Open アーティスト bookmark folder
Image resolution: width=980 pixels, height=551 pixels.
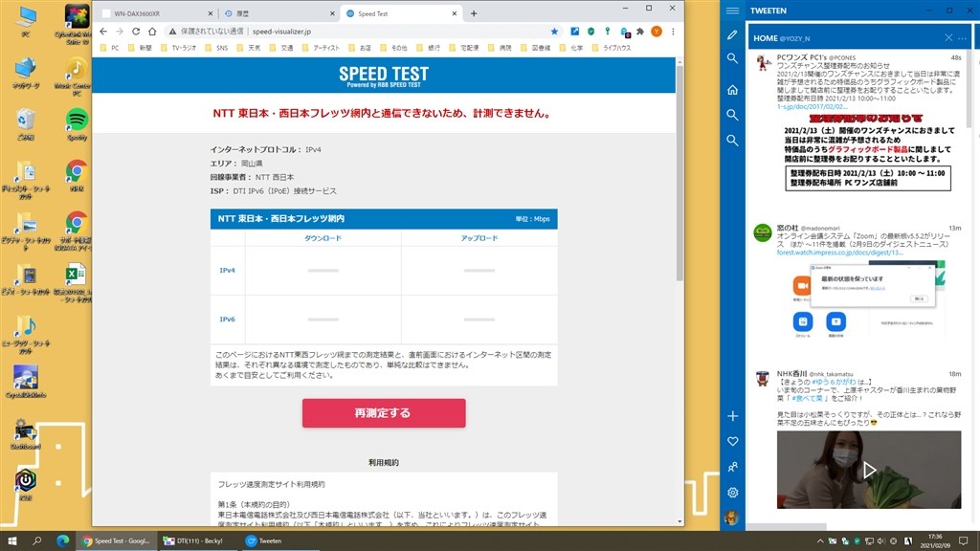321,48
